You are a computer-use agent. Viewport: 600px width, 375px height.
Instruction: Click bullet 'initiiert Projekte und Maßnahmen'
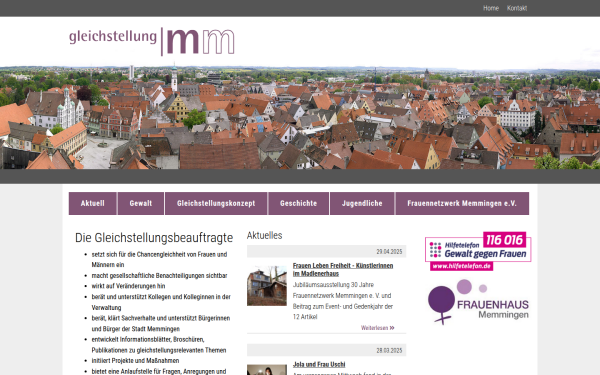135,361
